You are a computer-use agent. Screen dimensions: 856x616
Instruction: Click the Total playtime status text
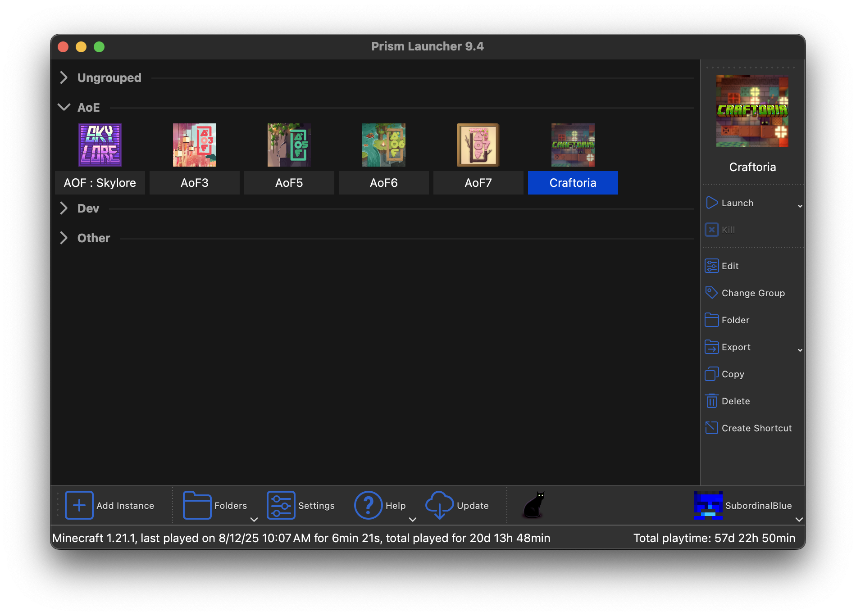tap(715, 538)
